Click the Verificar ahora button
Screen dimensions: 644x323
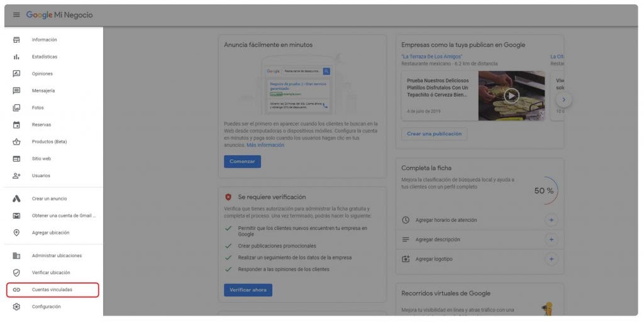(x=248, y=290)
